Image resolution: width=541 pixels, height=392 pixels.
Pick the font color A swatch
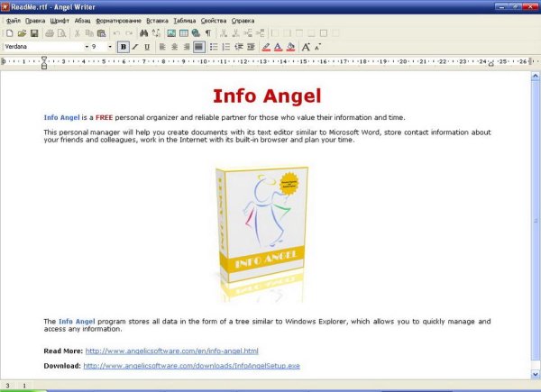[279, 47]
